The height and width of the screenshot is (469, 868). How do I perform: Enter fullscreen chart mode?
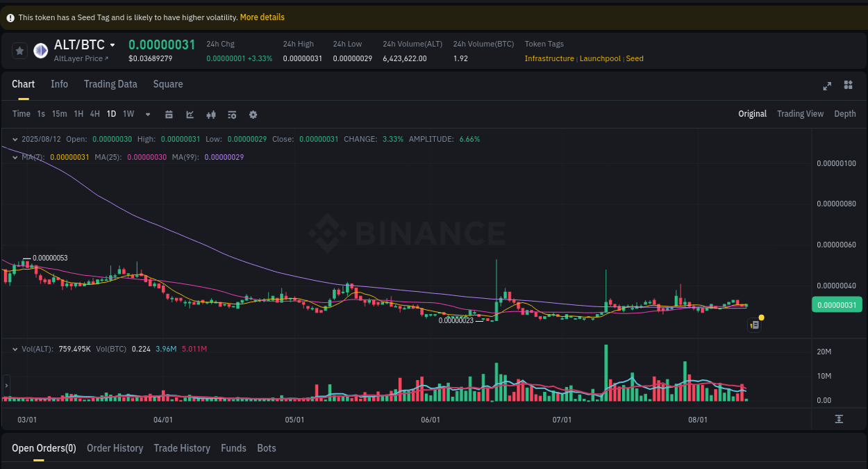click(x=827, y=85)
